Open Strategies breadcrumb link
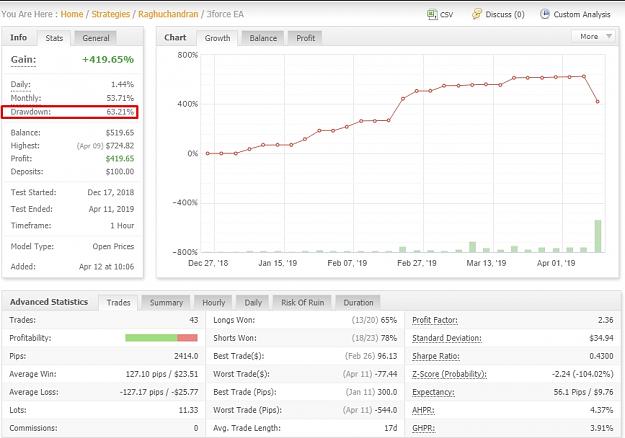This screenshot has height=438, width=625. pos(111,14)
